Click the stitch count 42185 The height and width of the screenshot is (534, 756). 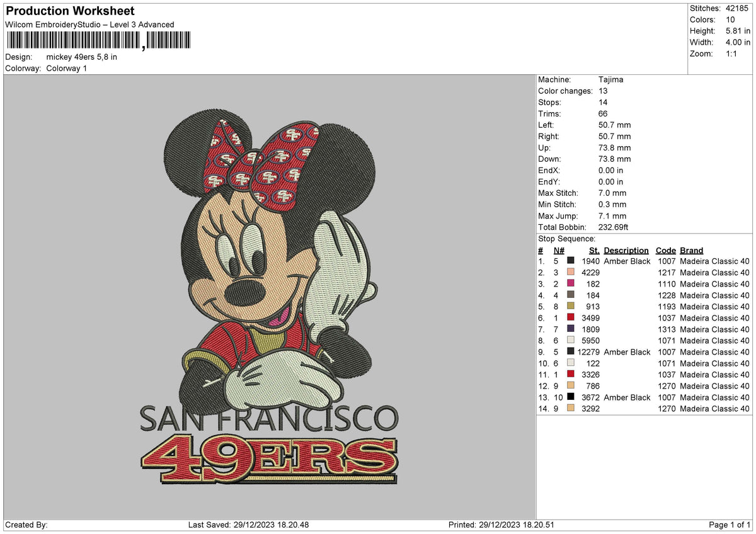738,8
